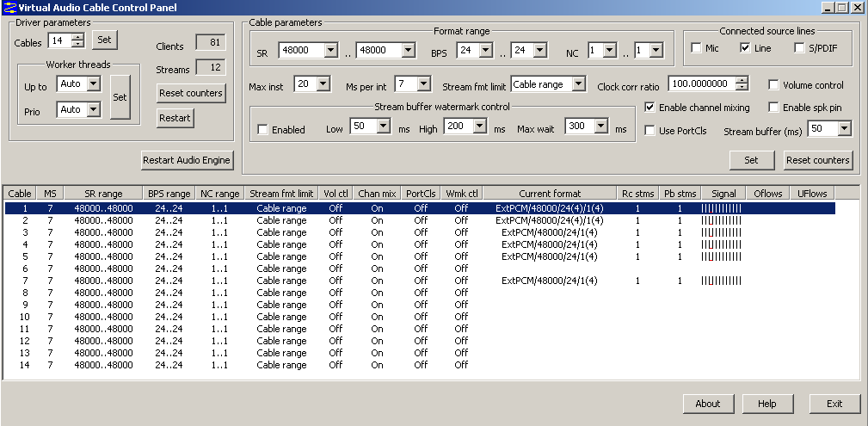Viewport: 868px width, 426px height.
Task: Open the Max inst dropdown
Action: 323,84
